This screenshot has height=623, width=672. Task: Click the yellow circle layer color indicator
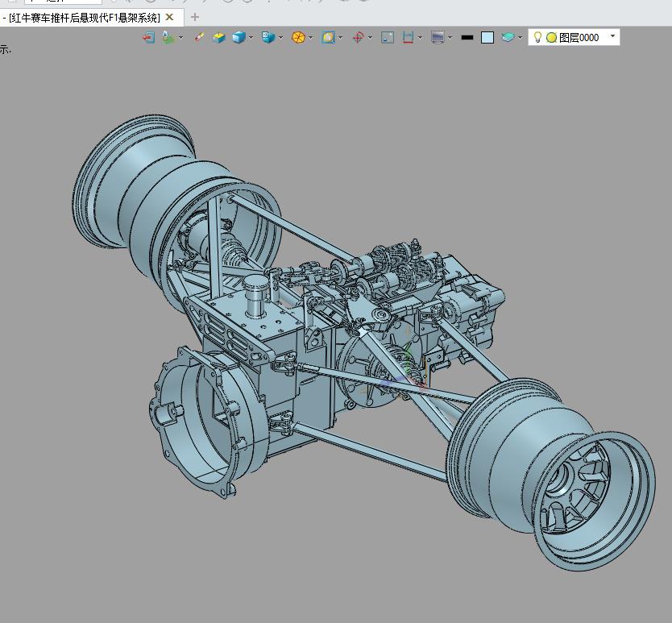[x=552, y=38]
